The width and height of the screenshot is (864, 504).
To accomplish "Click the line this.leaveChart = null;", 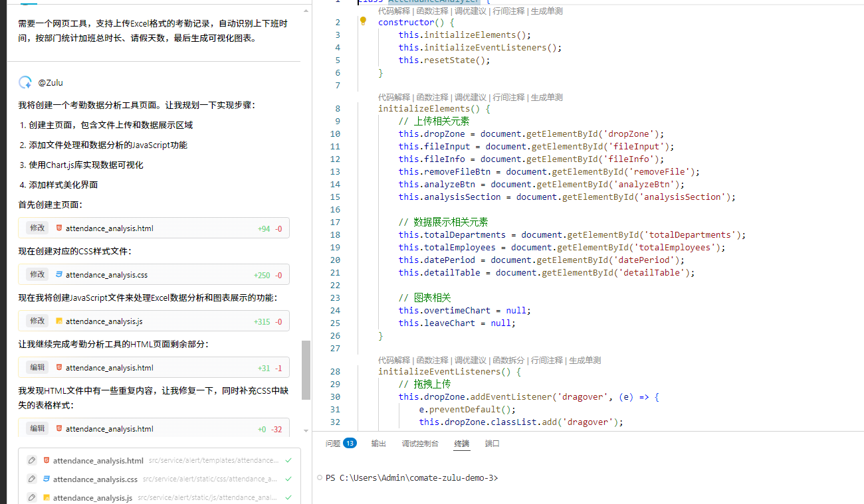I will point(457,323).
